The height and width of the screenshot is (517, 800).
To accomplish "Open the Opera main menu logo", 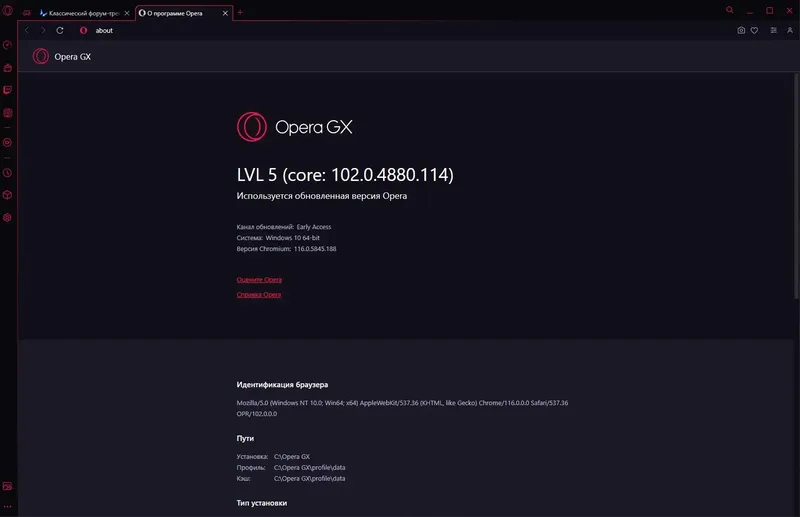I will (7, 10).
